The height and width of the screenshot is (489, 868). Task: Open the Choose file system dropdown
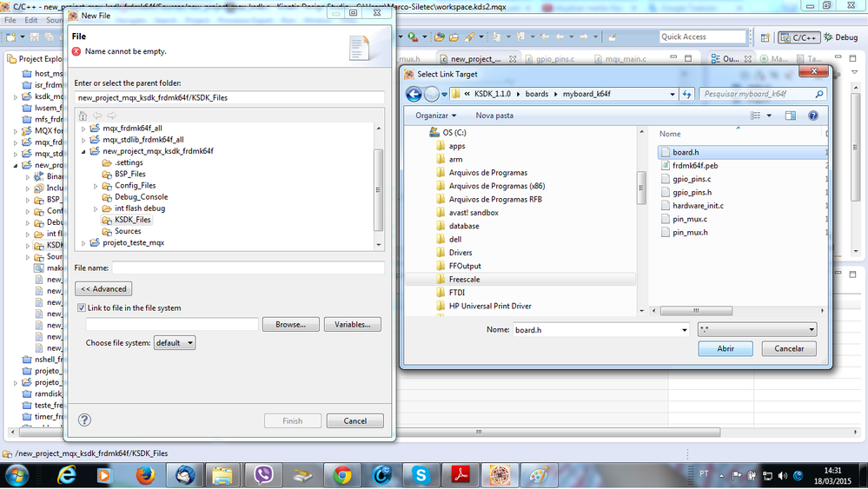pos(175,343)
